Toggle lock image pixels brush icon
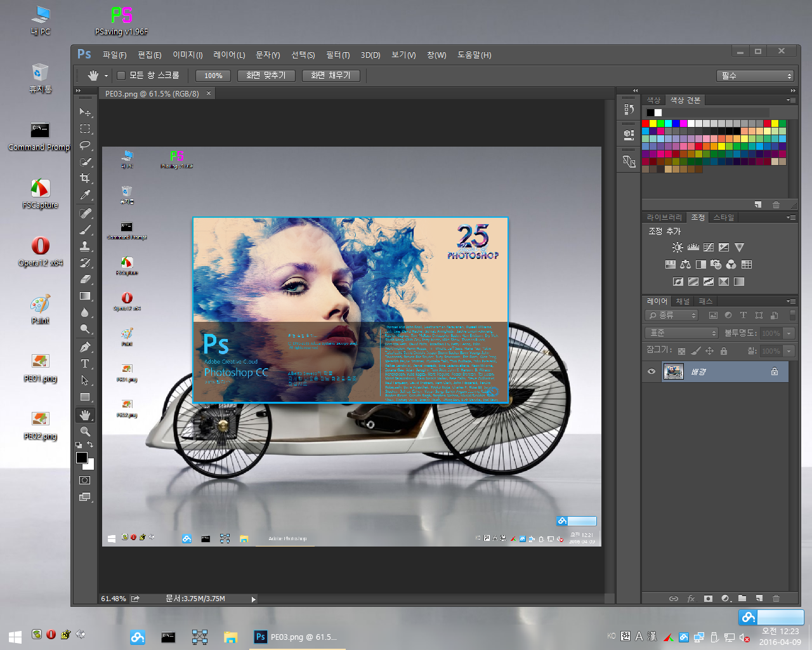The width and height of the screenshot is (812, 650). tap(696, 351)
